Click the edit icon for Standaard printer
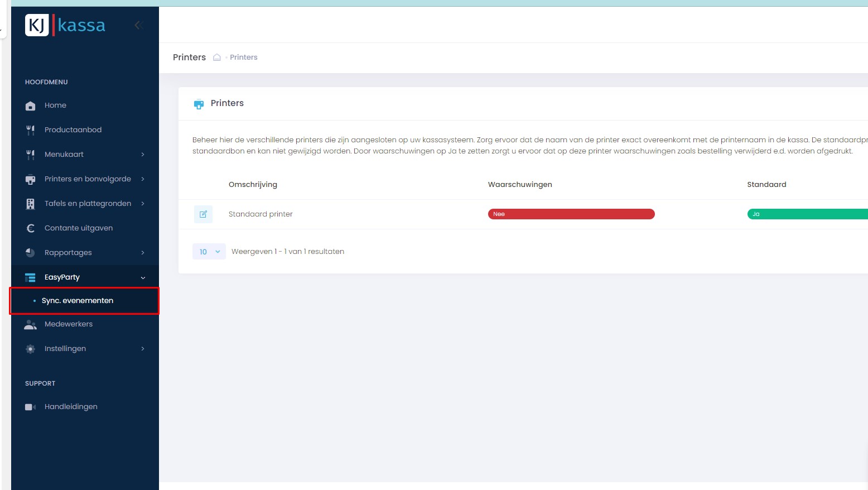This screenshot has width=868, height=490. tap(203, 214)
